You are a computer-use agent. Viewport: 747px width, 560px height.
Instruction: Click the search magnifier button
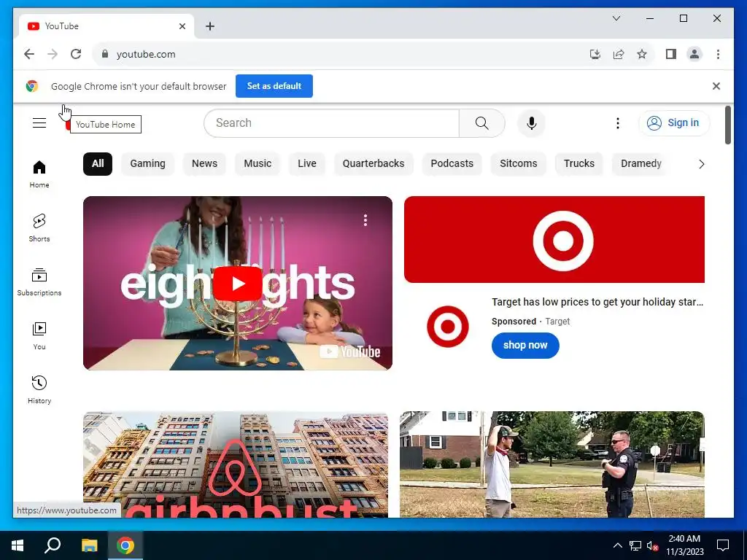tap(481, 122)
